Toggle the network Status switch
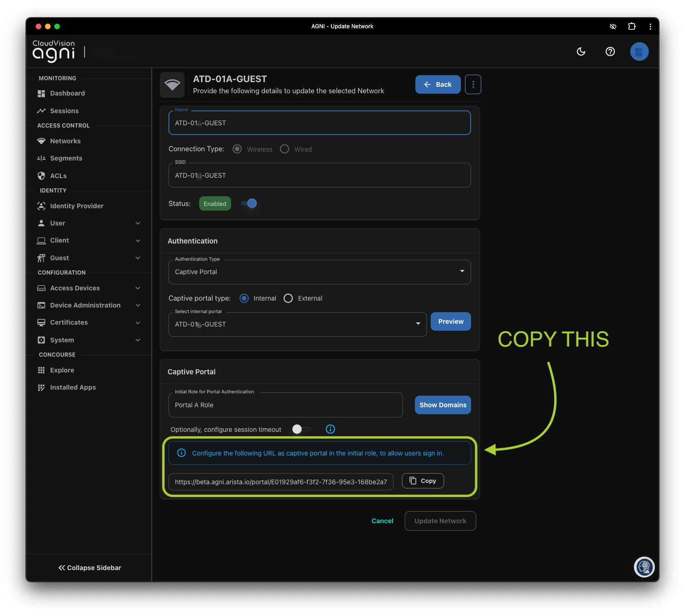The width and height of the screenshot is (685, 616). (249, 203)
